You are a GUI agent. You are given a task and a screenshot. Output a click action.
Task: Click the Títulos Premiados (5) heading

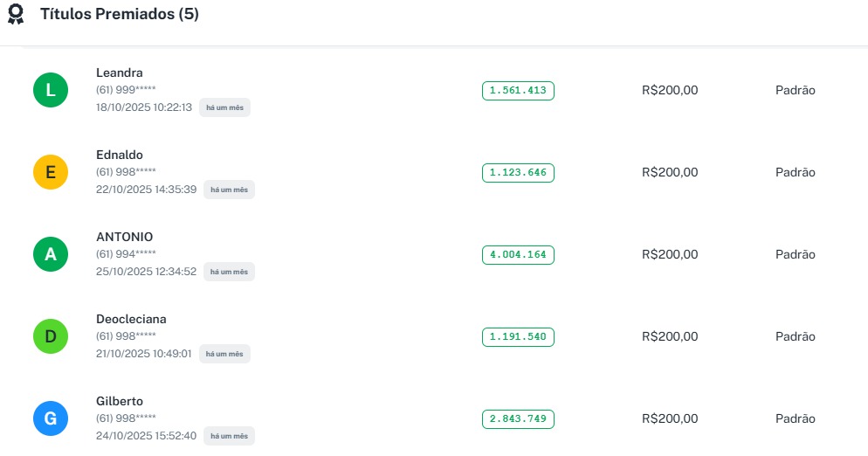pos(120,15)
